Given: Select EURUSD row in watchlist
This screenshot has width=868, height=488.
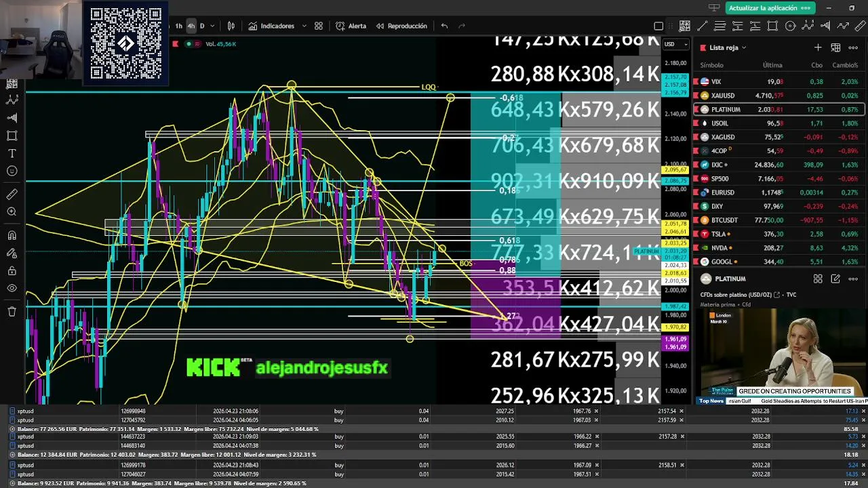Looking at the screenshot, I should [778, 192].
